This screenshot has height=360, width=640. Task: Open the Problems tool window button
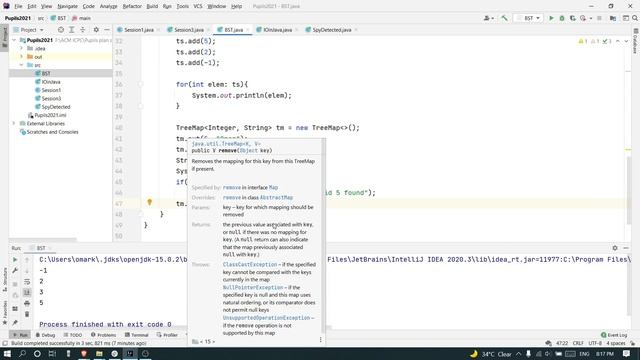coord(103,335)
